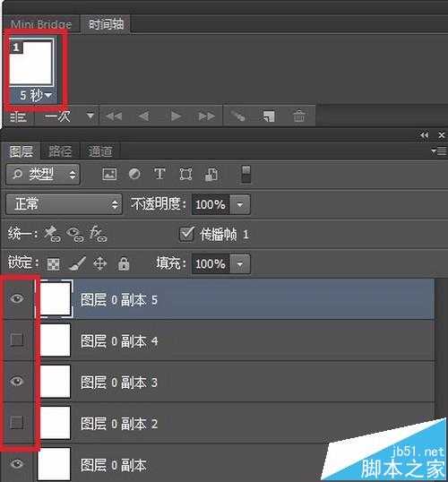Image resolution: width=448 pixels, height=482 pixels.
Task: Select frame 1 thumbnail in timeline
Action: pos(31,63)
